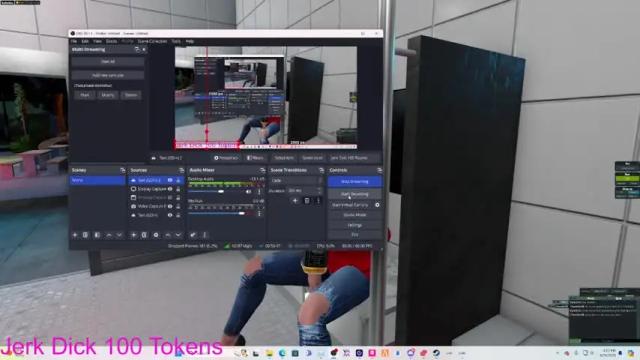Pop out the Sources dock
This screenshot has width=640, height=360.
181,170
